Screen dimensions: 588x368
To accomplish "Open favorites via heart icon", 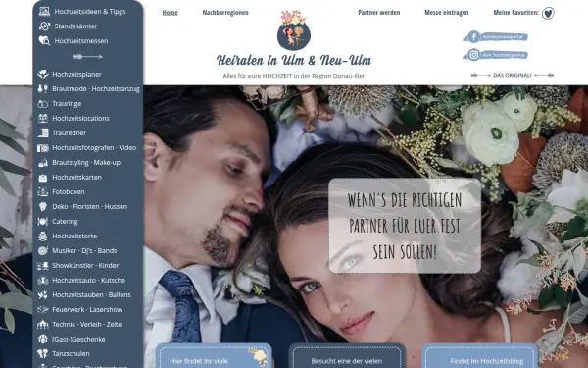I will pos(548,13).
